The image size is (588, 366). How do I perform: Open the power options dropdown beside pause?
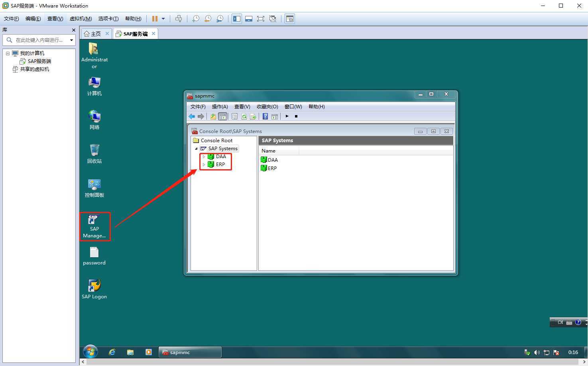(x=163, y=19)
